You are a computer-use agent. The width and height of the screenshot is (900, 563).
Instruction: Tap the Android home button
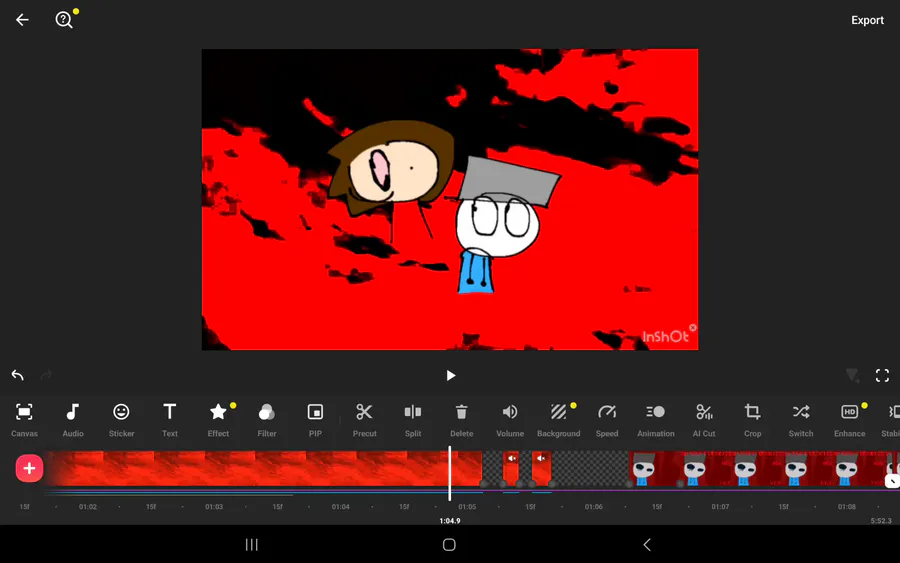(x=449, y=545)
